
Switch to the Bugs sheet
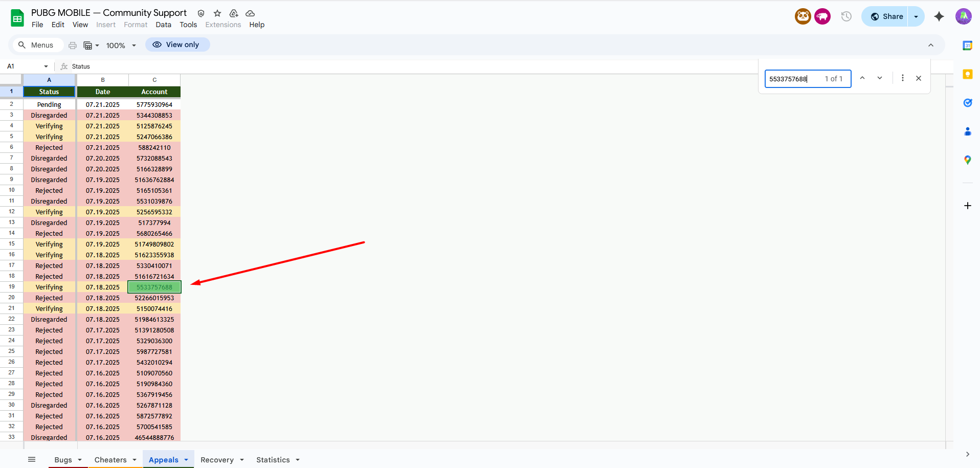pos(63,460)
